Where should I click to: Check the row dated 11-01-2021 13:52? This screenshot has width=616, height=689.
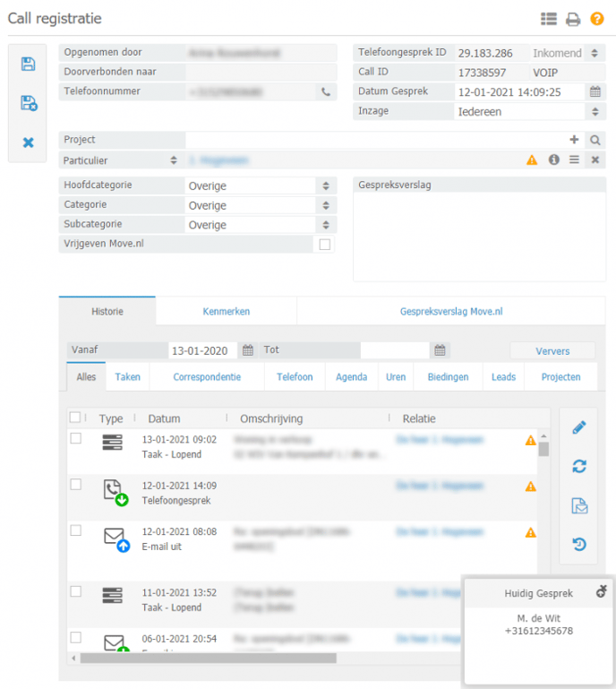76,591
